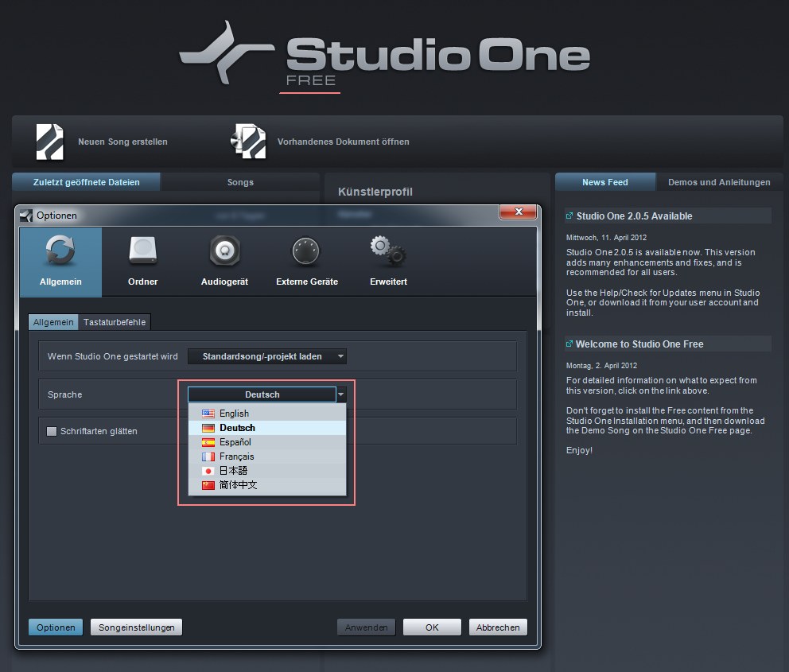Click the US flag next to English
This screenshot has height=672, width=789.
pyautogui.click(x=208, y=414)
